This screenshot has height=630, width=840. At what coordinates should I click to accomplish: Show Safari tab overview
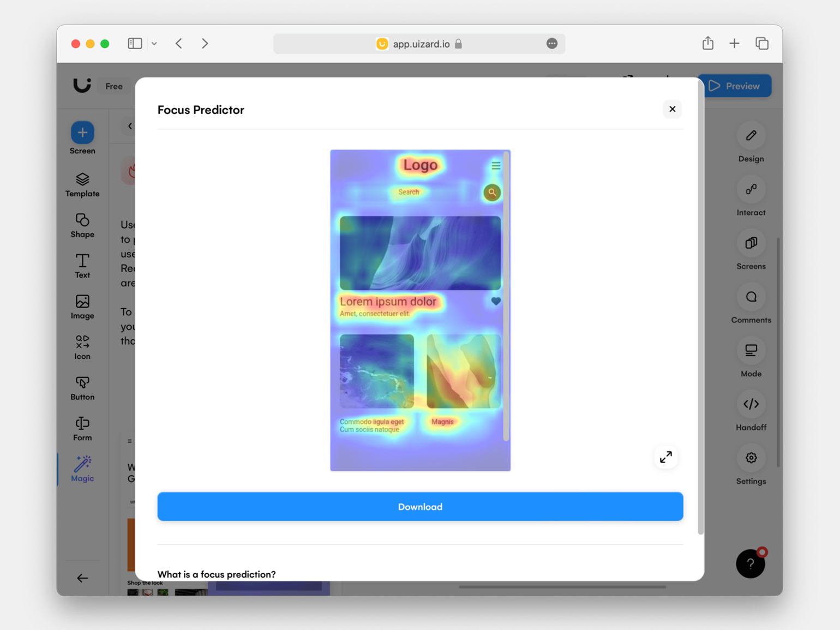pyautogui.click(x=762, y=44)
